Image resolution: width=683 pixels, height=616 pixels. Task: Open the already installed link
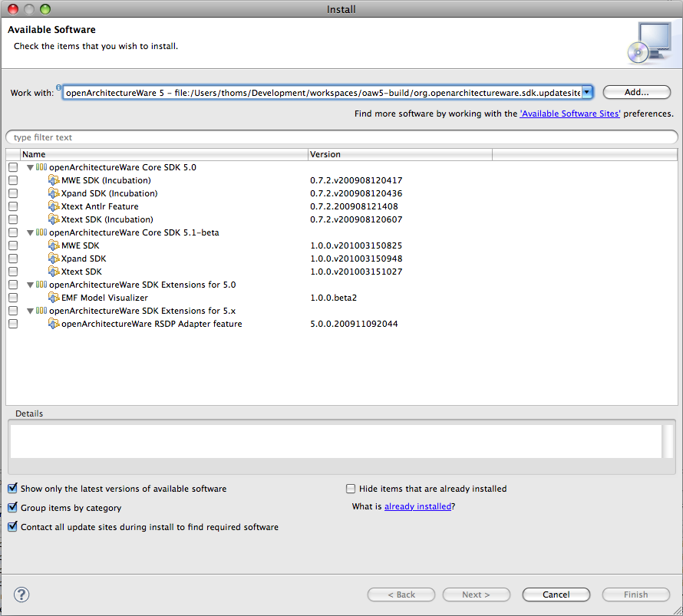(x=417, y=506)
